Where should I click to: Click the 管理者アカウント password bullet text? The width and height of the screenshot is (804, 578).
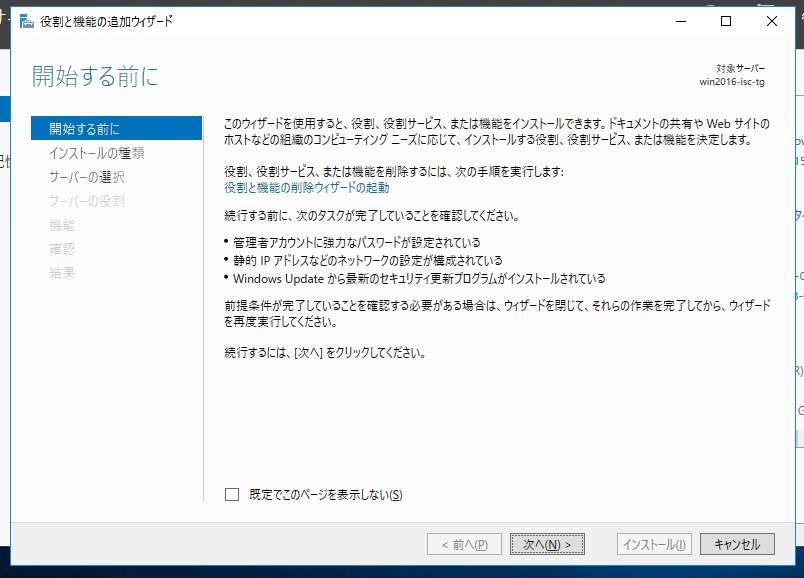(357, 242)
